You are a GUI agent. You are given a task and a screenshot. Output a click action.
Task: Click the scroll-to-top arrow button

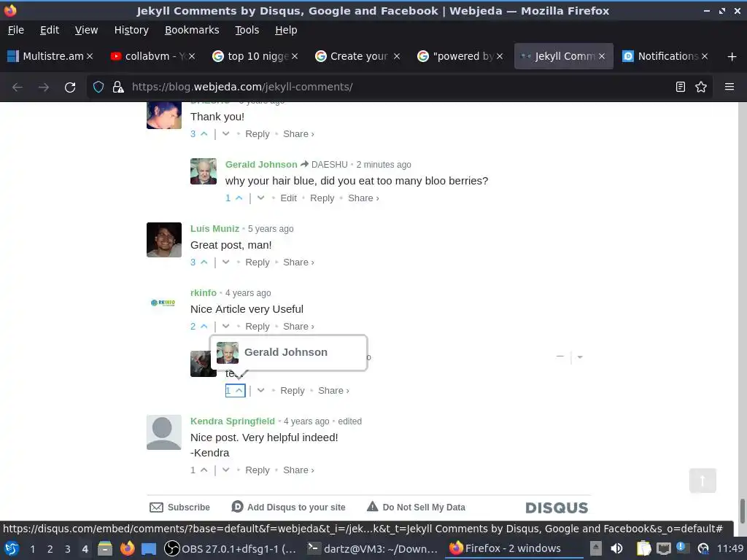click(703, 481)
